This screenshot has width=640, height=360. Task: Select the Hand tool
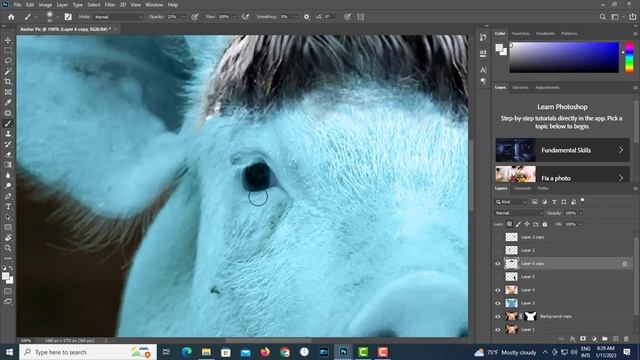(x=8, y=238)
